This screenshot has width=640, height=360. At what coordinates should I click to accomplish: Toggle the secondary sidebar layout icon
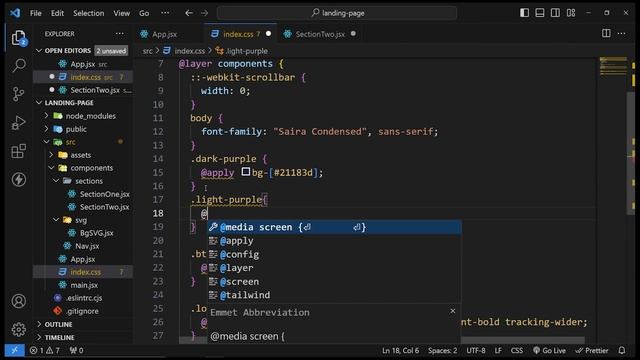[x=556, y=13]
